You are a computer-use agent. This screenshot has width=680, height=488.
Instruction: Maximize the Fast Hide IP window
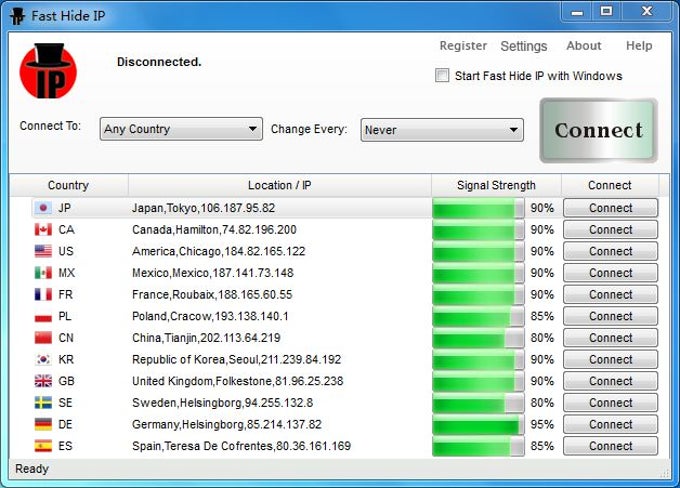[606, 12]
